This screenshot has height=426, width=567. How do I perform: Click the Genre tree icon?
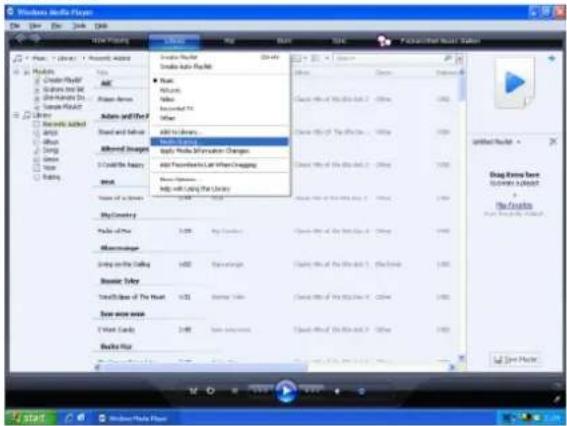click(x=37, y=159)
